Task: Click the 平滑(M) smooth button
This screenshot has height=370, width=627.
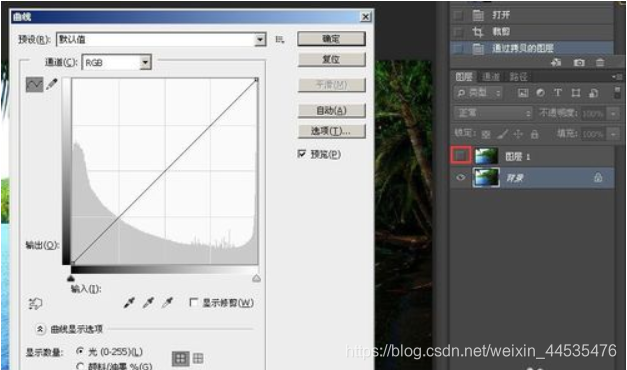Action: (331, 85)
